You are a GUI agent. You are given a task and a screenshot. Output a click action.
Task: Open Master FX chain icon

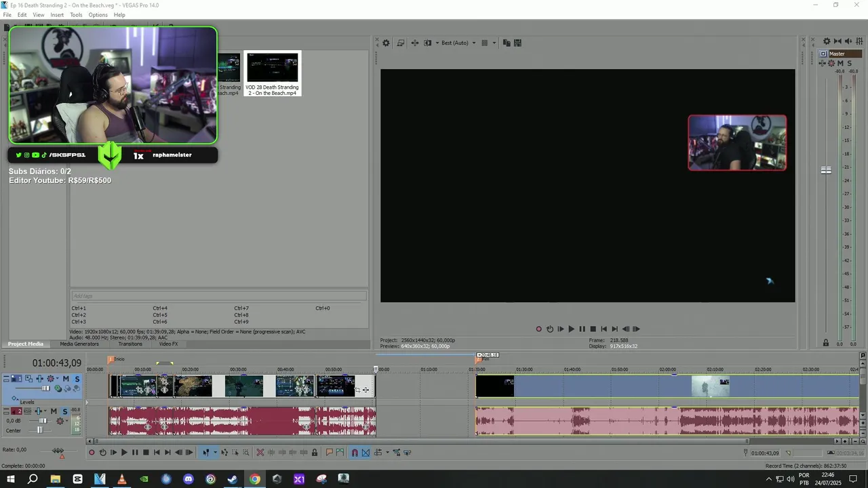point(823,63)
